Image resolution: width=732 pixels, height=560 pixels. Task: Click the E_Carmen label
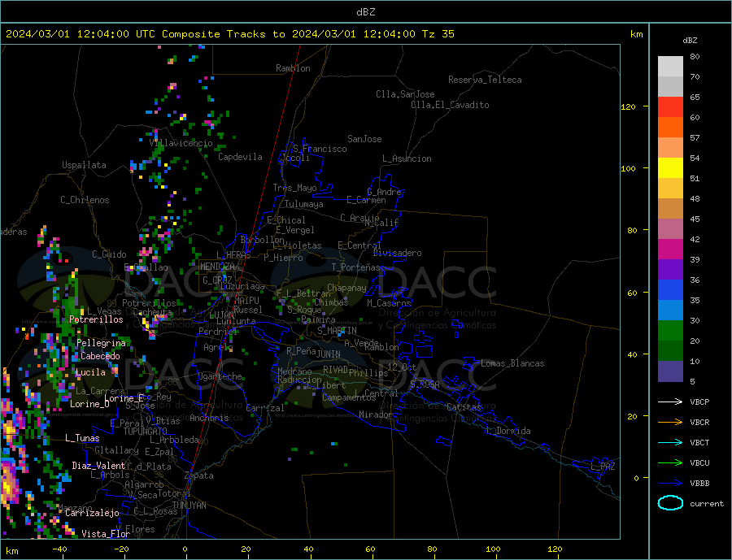367,200
